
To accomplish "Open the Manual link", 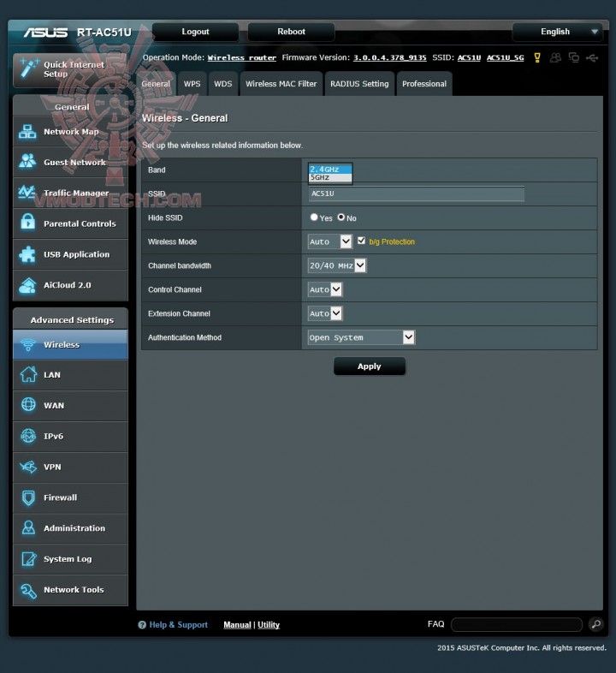I will (x=237, y=625).
